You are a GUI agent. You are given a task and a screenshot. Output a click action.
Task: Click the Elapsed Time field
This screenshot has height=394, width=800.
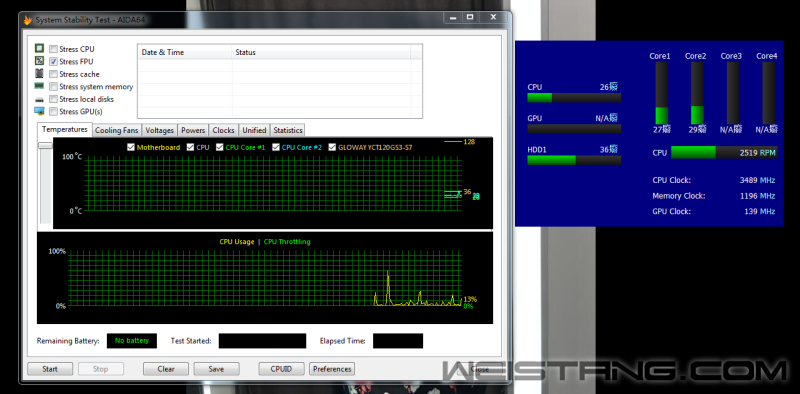coord(398,341)
